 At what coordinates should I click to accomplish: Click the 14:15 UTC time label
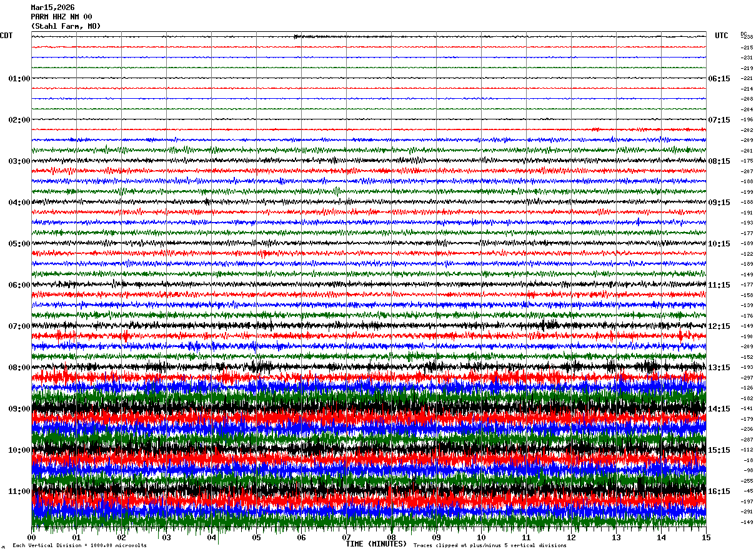coord(719,409)
